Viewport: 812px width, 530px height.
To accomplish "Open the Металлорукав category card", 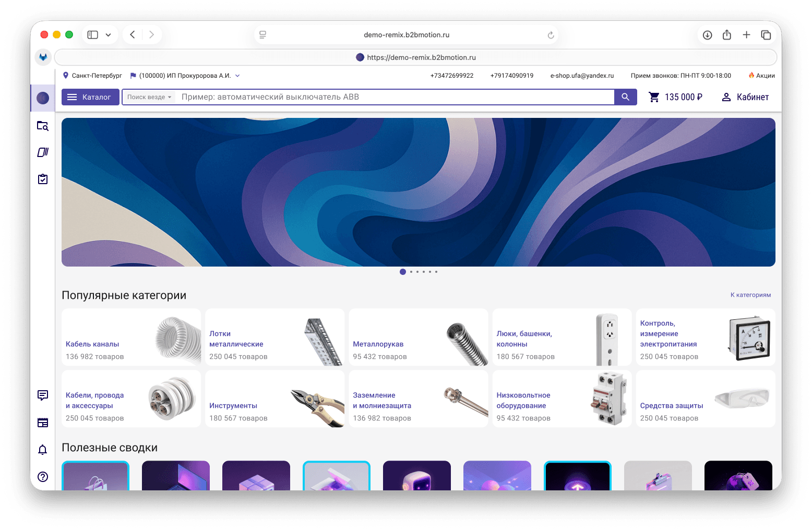I will tap(419, 337).
